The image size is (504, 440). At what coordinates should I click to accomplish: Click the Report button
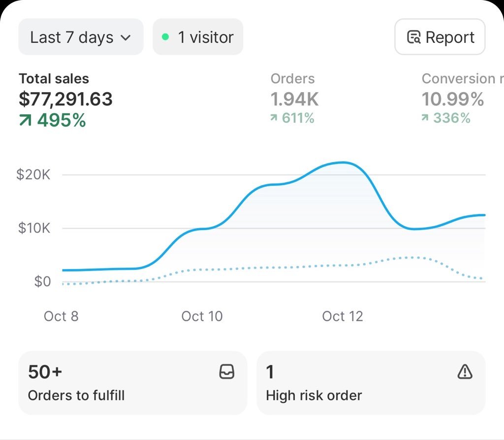440,37
